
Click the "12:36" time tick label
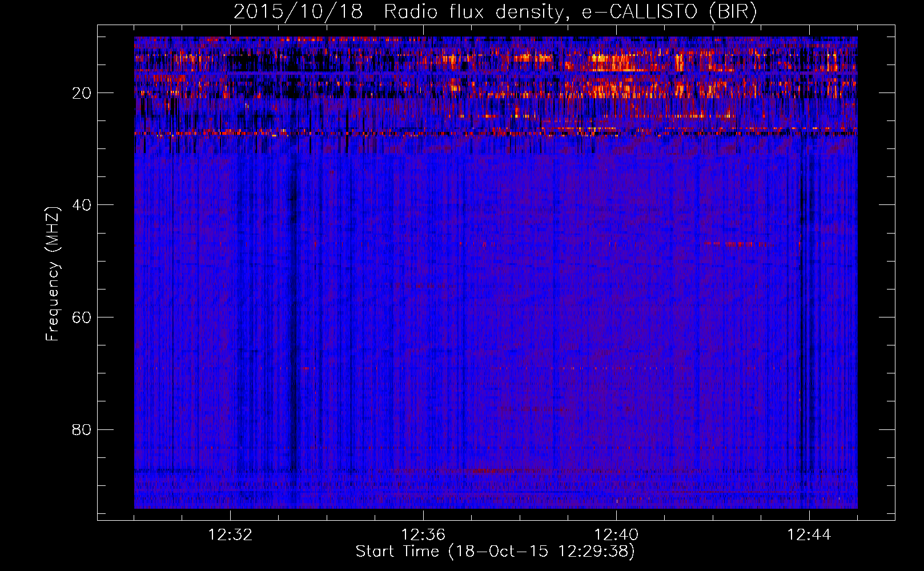pyautogui.click(x=423, y=534)
